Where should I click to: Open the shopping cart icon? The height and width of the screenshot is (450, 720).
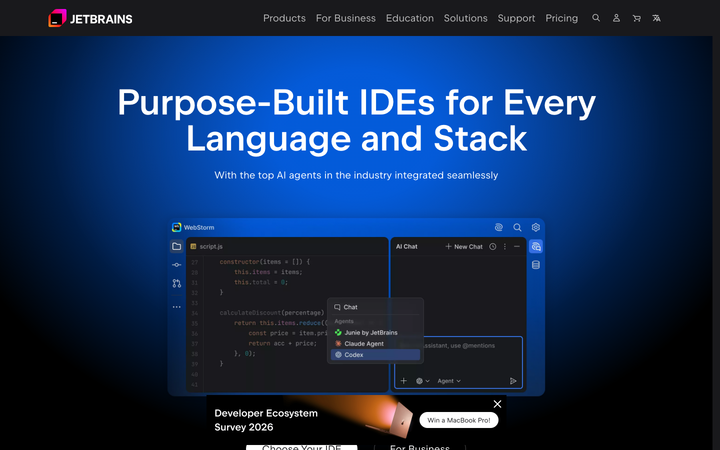(636, 18)
